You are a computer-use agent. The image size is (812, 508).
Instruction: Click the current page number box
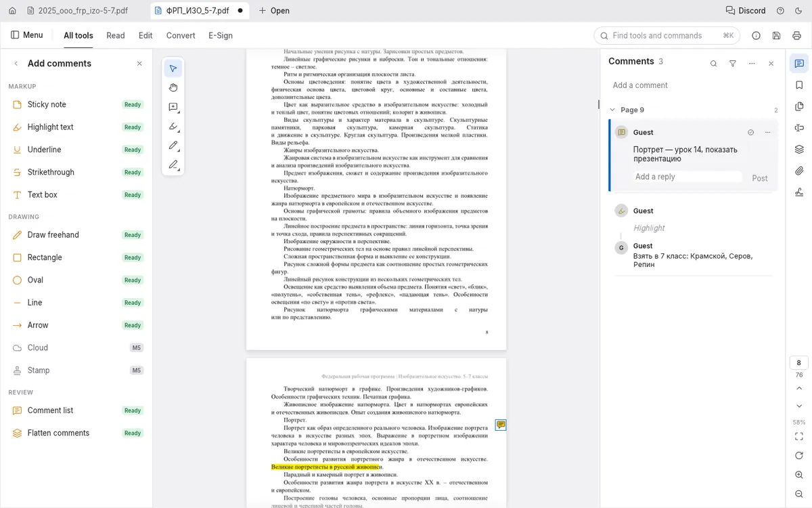point(799,362)
